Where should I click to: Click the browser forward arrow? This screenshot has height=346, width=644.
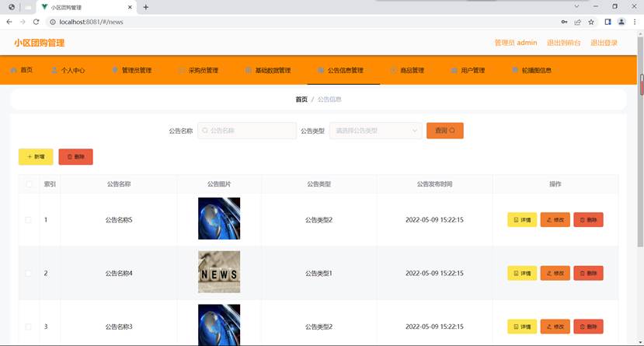point(23,22)
